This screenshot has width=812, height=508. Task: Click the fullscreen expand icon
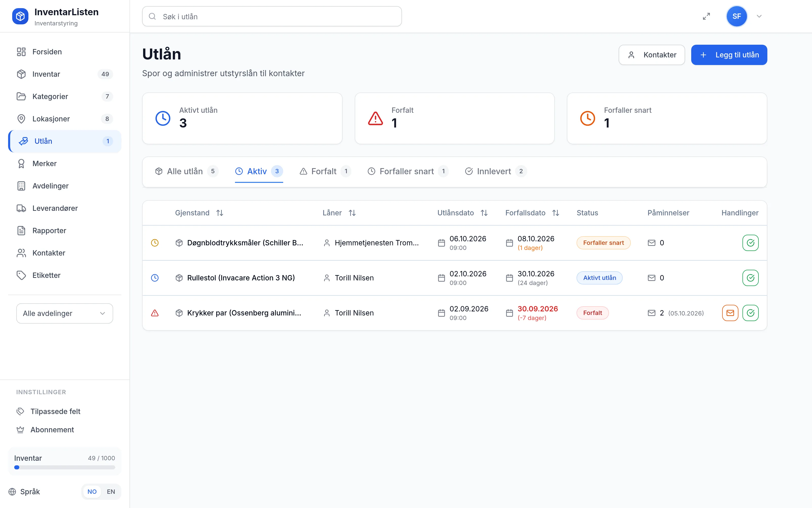[706, 17]
